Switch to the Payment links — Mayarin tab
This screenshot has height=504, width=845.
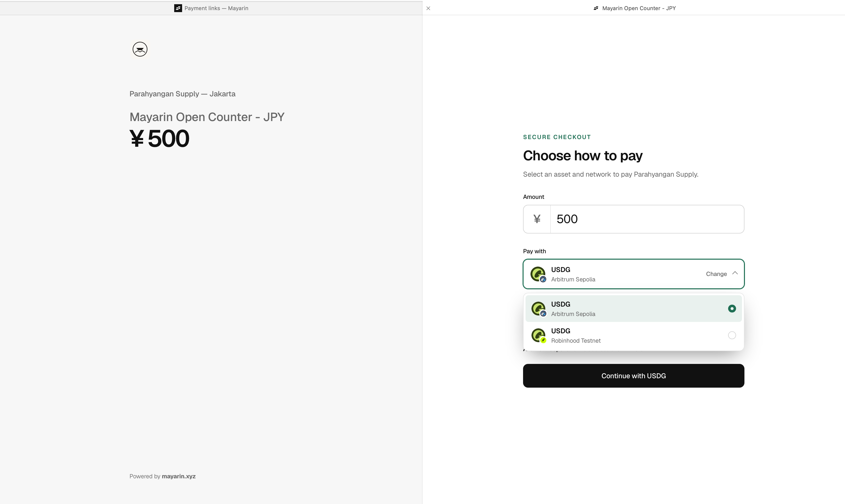click(211, 8)
